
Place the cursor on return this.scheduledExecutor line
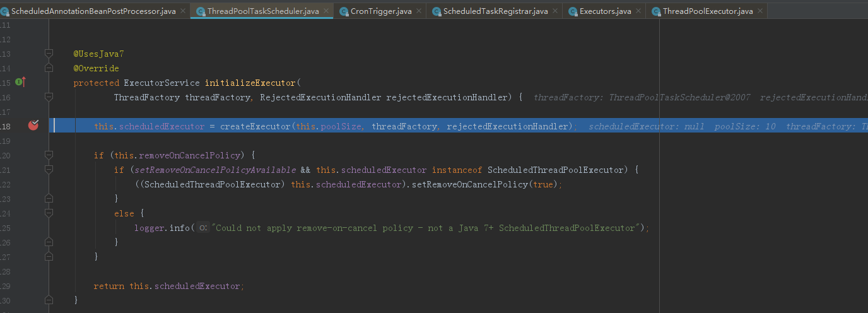tap(168, 286)
